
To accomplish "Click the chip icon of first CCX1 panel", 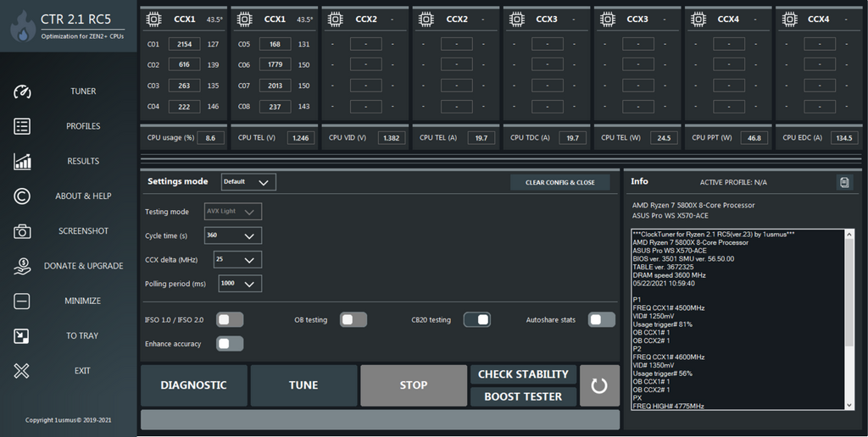I will [x=153, y=19].
